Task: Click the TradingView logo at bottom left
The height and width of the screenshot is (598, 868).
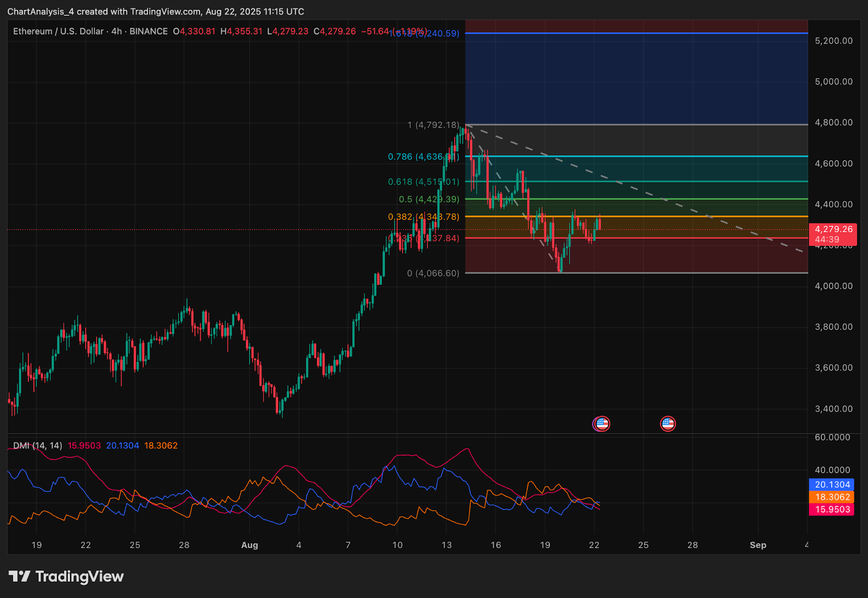Action: (66, 576)
